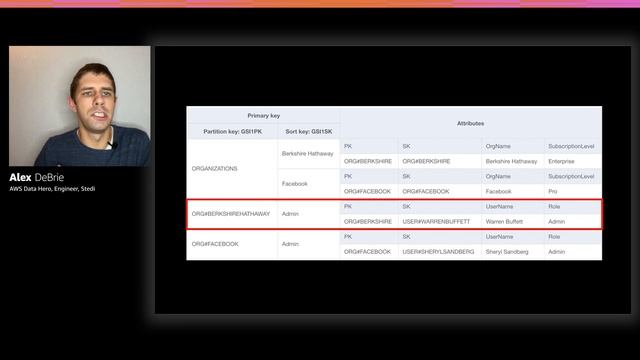Select the 'Alex DeBrie' name caption

point(37,178)
